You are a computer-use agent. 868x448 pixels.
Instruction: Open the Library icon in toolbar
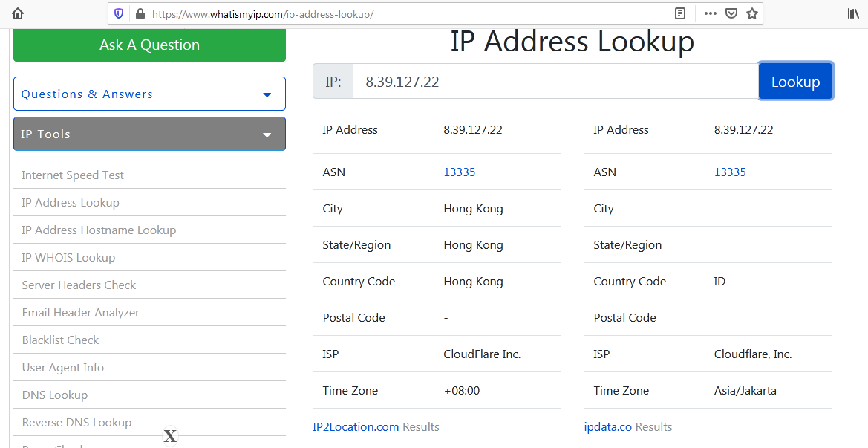pos(853,13)
